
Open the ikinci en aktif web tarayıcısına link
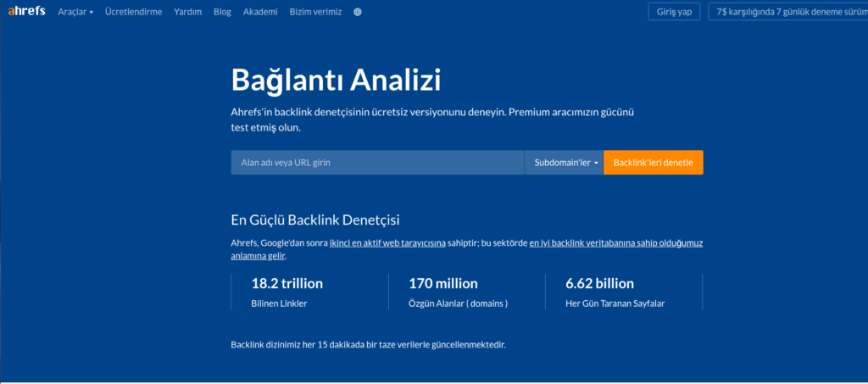click(x=387, y=243)
